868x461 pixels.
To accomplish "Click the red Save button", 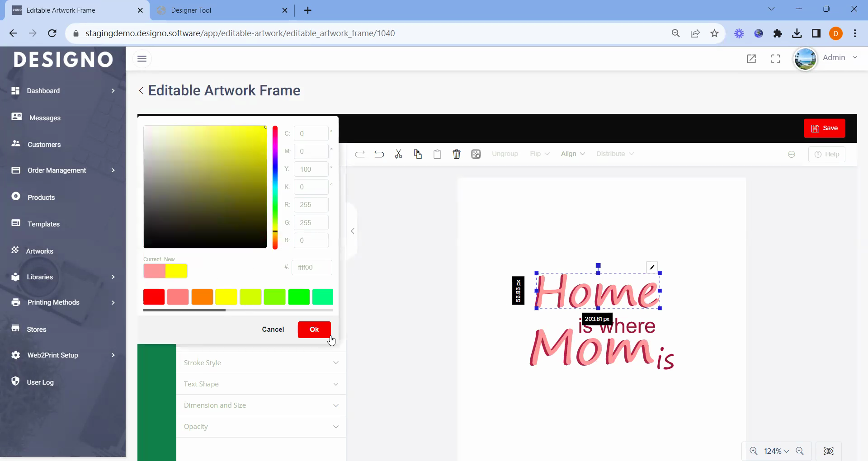I will point(824,128).
